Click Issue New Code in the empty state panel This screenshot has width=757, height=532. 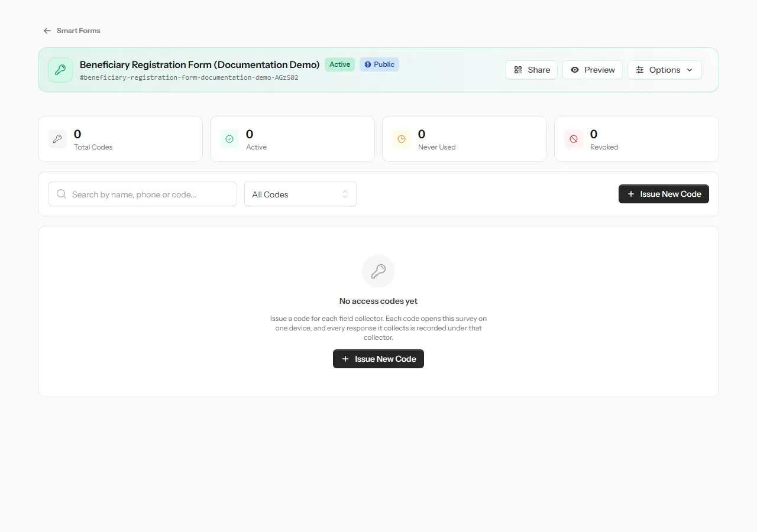pos(378,359)
